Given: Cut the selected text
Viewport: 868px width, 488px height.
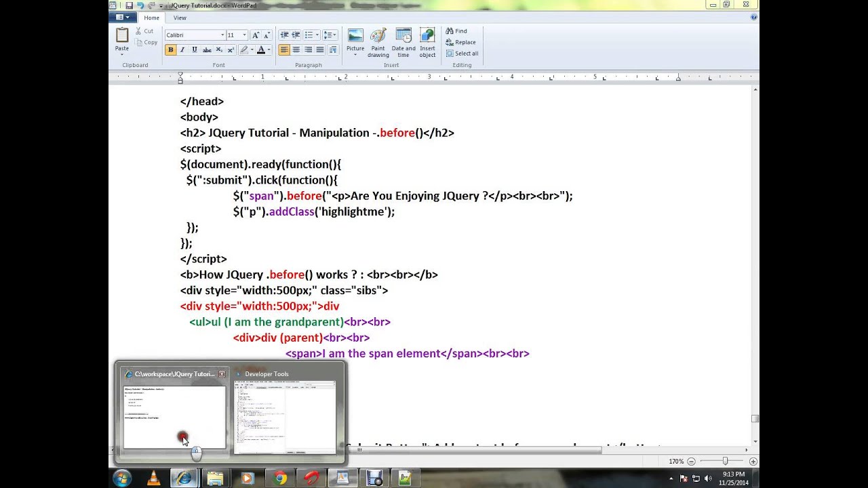Looking at the screenshot, I should point(145,31).
